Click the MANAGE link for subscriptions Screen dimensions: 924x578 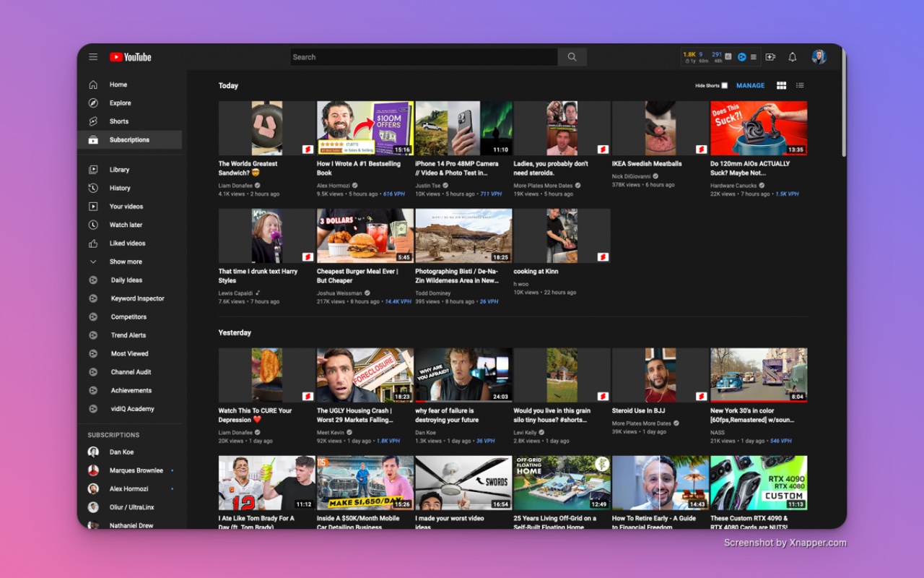[x=750, y=85]
